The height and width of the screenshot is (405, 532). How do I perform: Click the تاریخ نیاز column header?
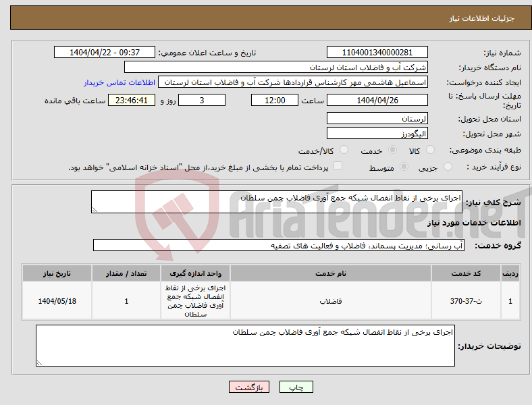[x=57, y=273]
